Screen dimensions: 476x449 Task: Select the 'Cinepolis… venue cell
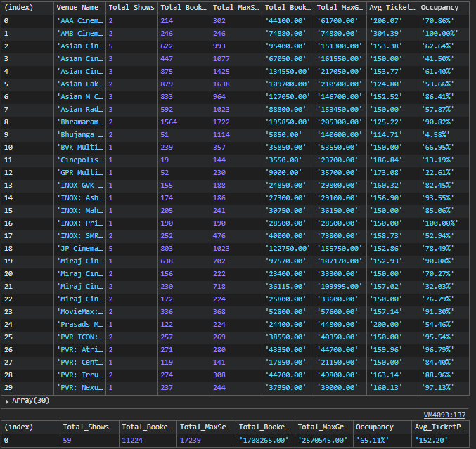80,160
